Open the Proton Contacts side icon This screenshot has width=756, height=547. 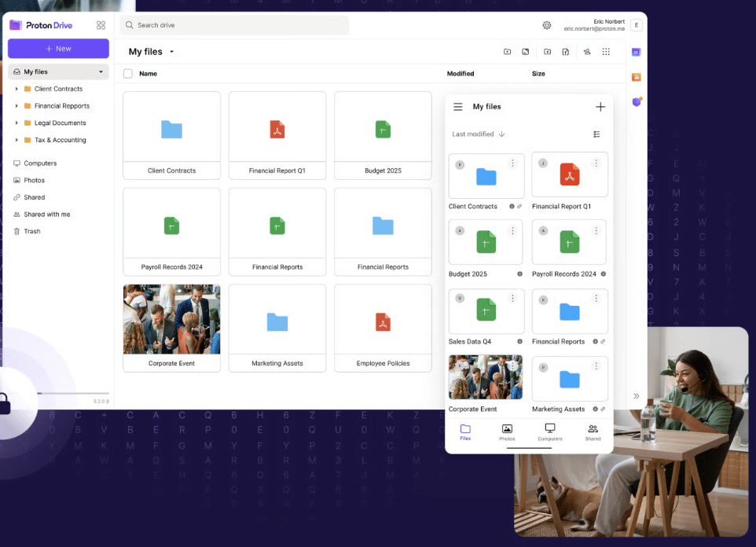[x=637, y=77]
